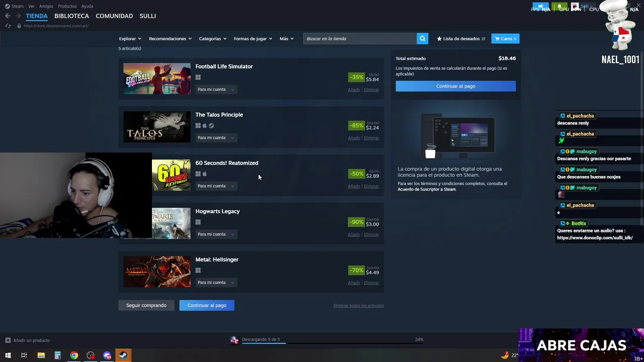Expand the Formas de jugar dropdown
Screen dimensions: 644x362
pyautogui.click(x=253, y=39)
